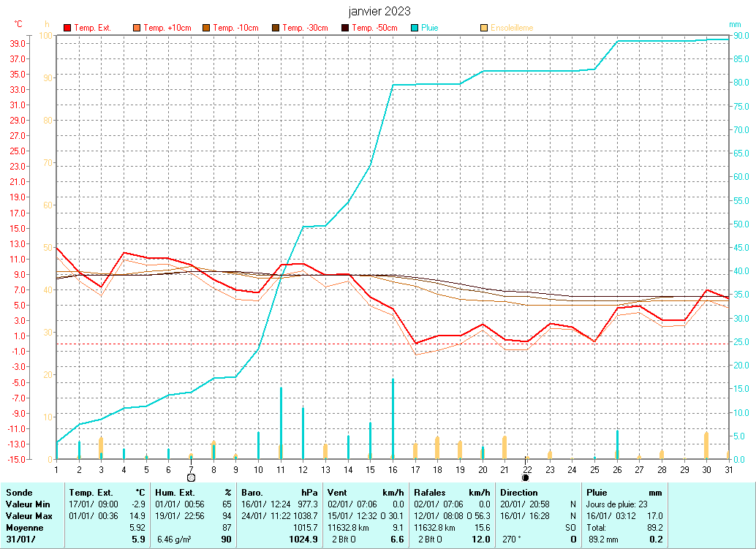Click the new moon icon below day 22
Screen dimensions: 756x549
(x=525, y=477)
